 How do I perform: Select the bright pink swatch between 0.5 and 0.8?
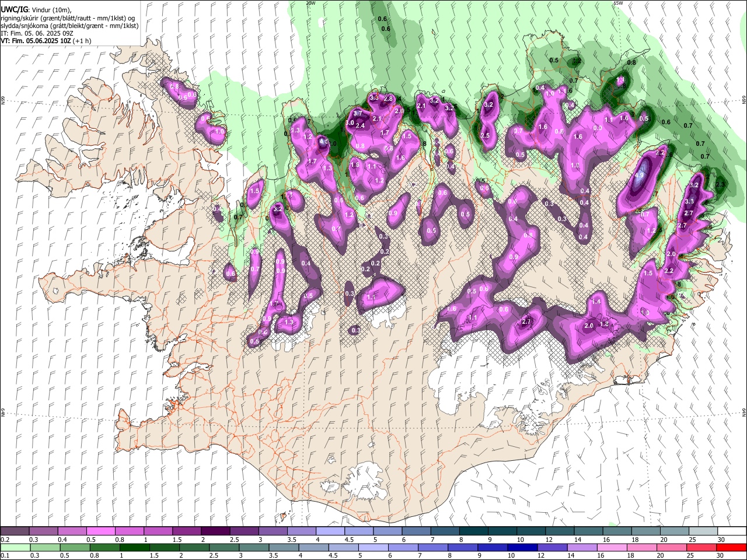pyautogui.click(x=101, y=531)
